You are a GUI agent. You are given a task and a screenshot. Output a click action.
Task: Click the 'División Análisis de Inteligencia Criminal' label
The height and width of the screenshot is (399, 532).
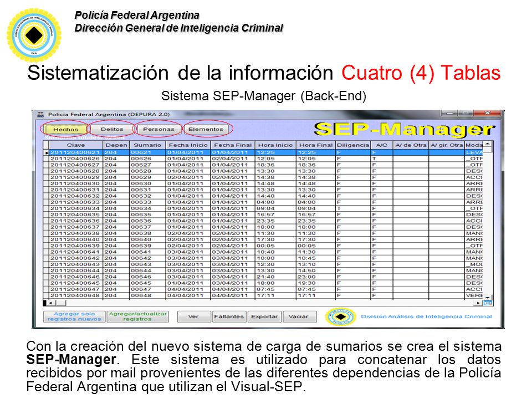click(x=426, y=316)
